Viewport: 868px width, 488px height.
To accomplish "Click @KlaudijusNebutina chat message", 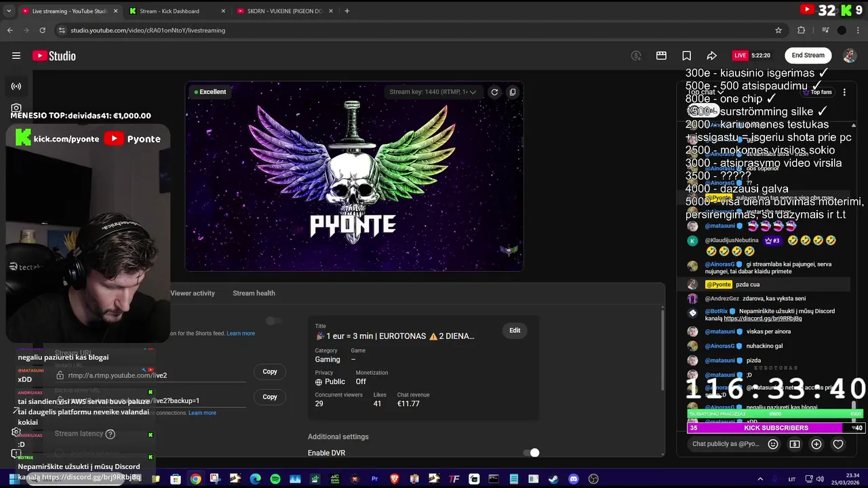I will pyautogui.click(x=764, y=245).
